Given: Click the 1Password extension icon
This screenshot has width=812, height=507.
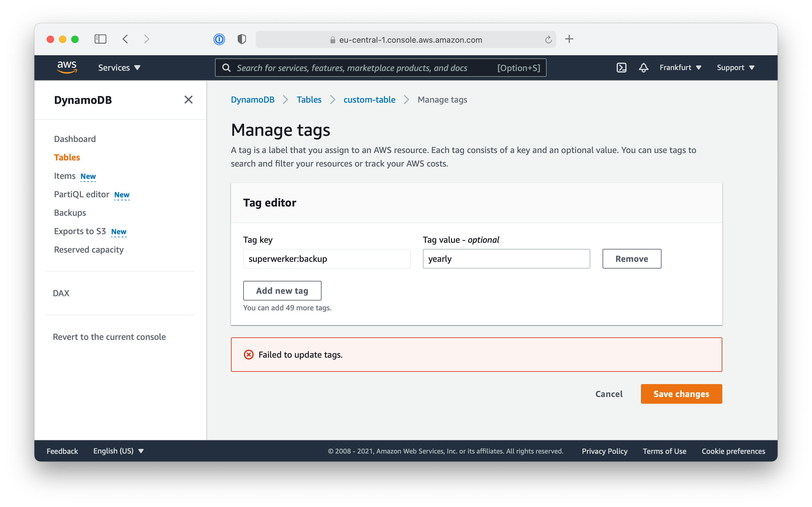Looking at the screenshot, I should point(219,40).
